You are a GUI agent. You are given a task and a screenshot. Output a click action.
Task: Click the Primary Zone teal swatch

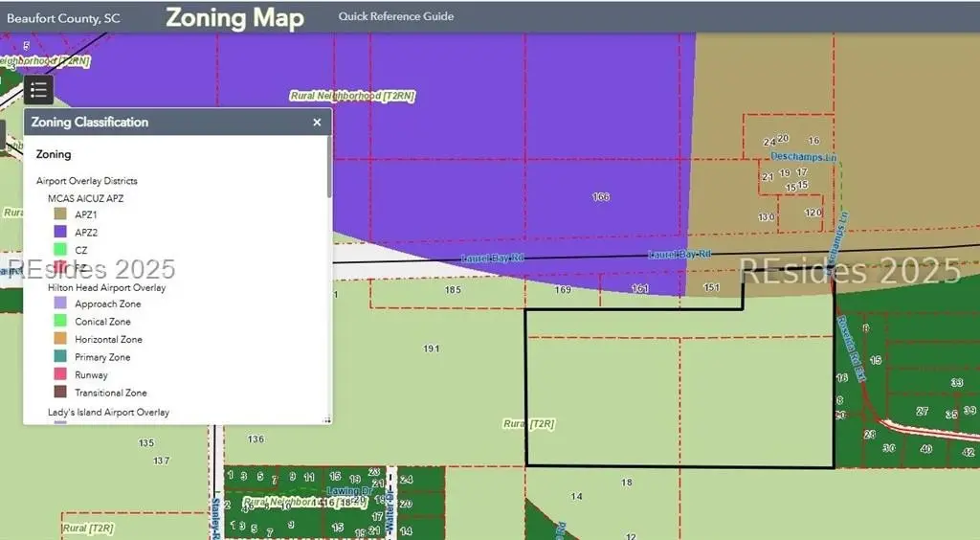point(59,357)
